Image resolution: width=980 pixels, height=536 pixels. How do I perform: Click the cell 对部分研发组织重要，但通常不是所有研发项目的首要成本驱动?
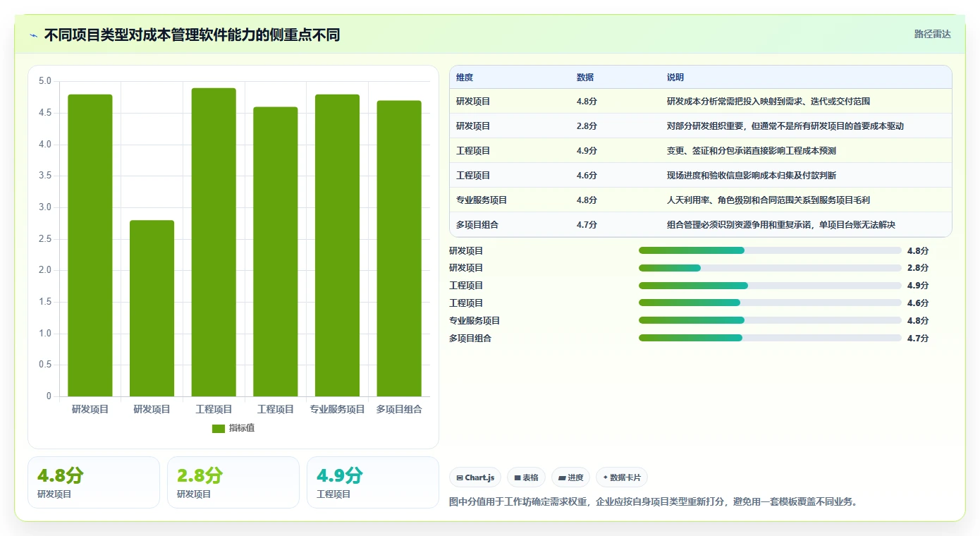pos(785,126)
